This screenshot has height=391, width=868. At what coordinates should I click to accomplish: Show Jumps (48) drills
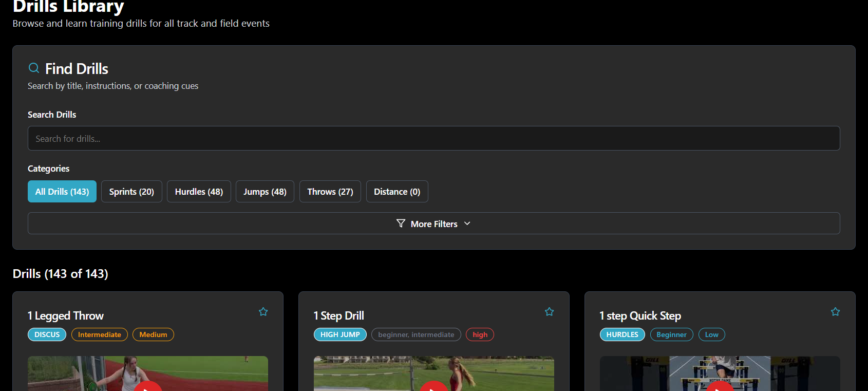click(265, 192)
